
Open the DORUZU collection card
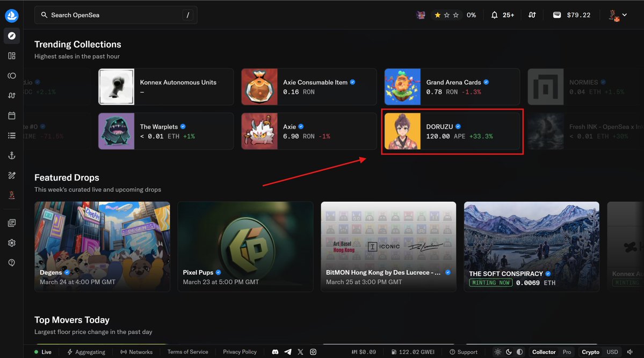pyautogui.click(x=452, y=131)
